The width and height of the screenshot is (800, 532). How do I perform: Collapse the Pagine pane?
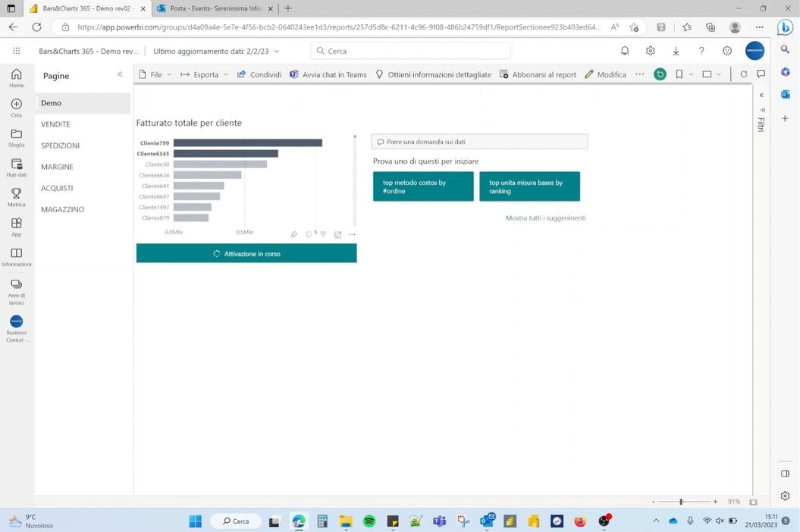click(119, 74)
